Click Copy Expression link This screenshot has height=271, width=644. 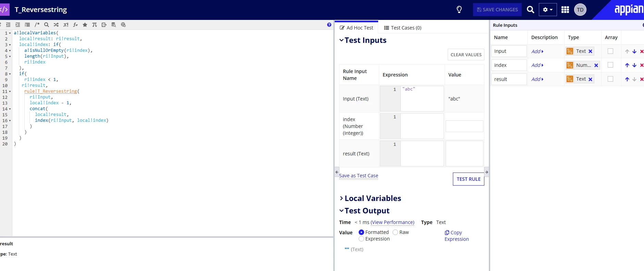click(457, 236)
